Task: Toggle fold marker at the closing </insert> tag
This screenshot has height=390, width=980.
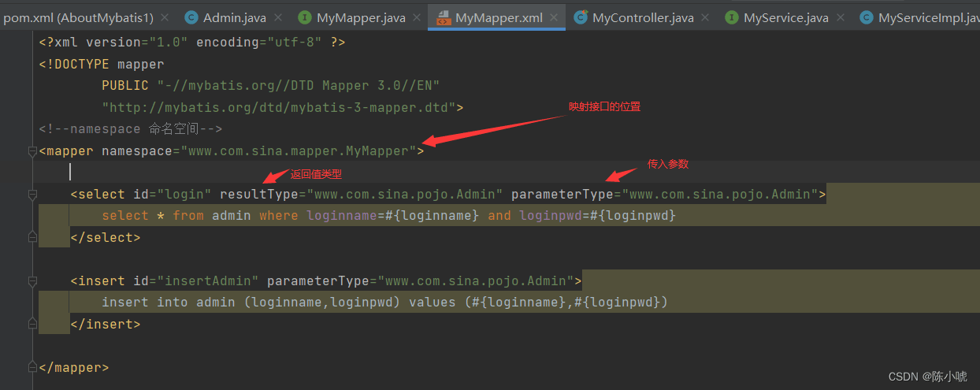Action: [x=32, y=324]
